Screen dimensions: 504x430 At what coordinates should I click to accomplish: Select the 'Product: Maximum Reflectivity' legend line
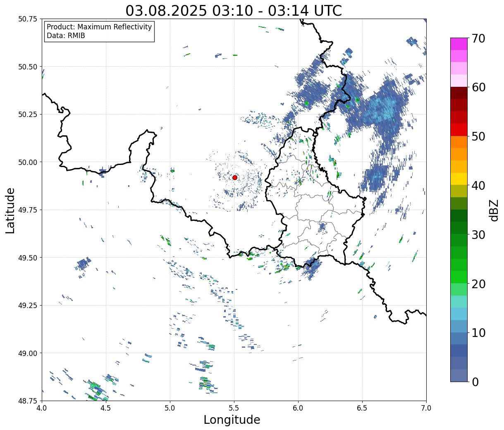pyautogui.click(x=99, y=27)
